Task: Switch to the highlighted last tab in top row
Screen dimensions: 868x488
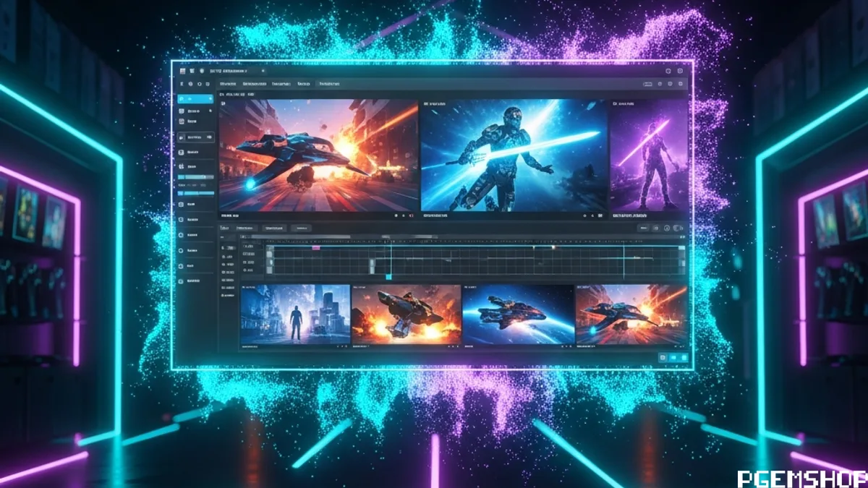Action: click(x=329, y=84)
